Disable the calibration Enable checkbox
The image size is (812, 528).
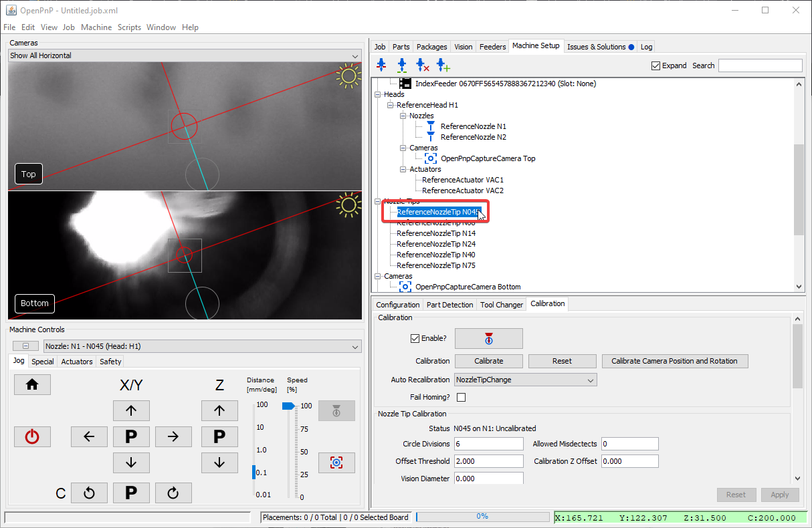click(x=415, y=338)
